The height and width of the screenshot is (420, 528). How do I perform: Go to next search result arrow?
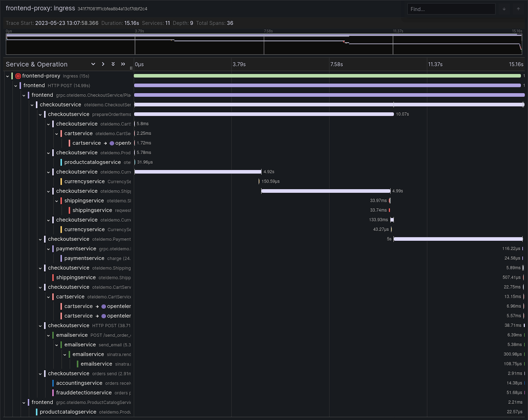tap(504, 9)
